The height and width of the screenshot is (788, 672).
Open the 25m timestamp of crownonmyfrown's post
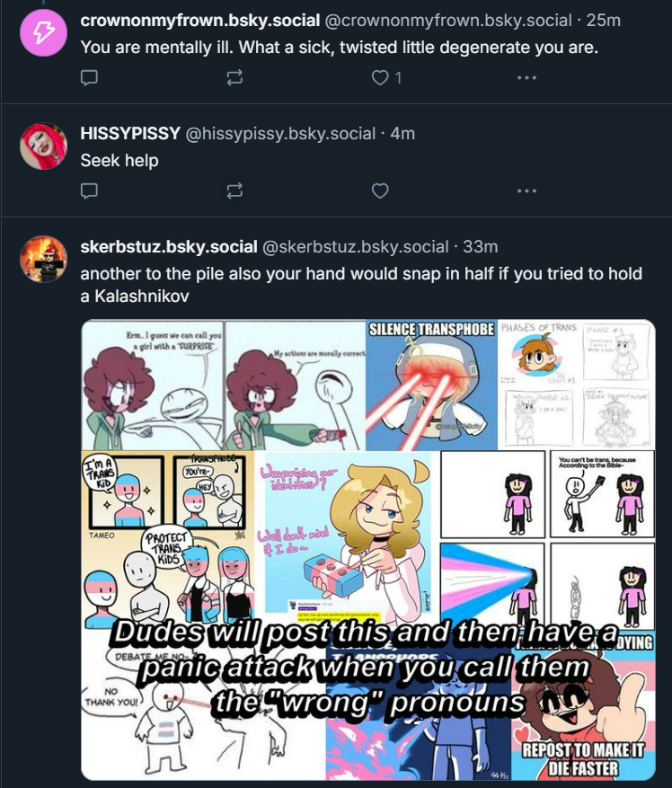(x=603, y=21)
